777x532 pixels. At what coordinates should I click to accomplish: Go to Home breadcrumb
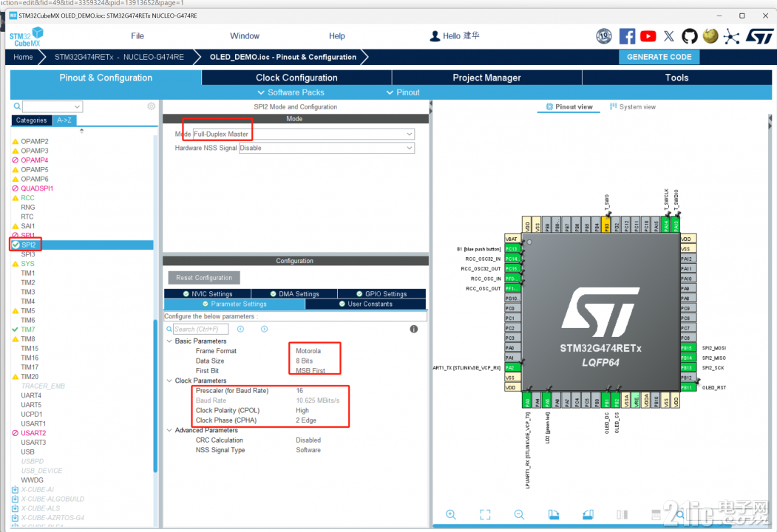click(24, 57)
